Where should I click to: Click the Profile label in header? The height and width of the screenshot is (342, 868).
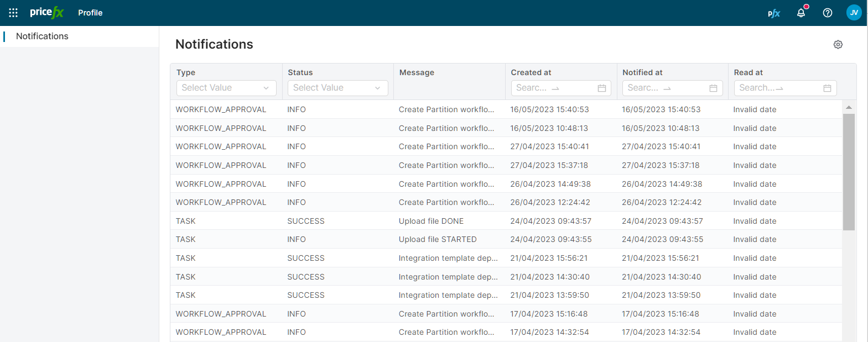pos(90,13)
